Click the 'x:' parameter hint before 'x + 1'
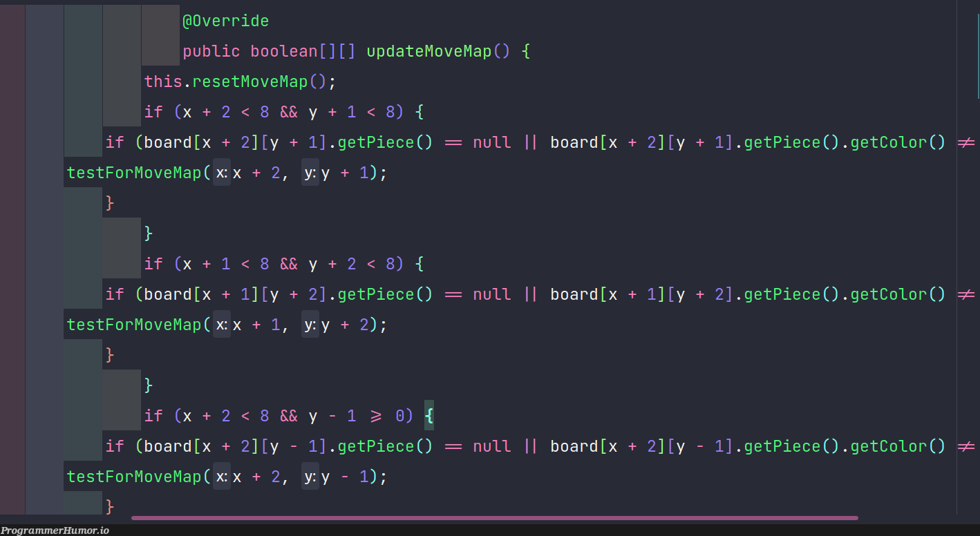 coord(222,325)
